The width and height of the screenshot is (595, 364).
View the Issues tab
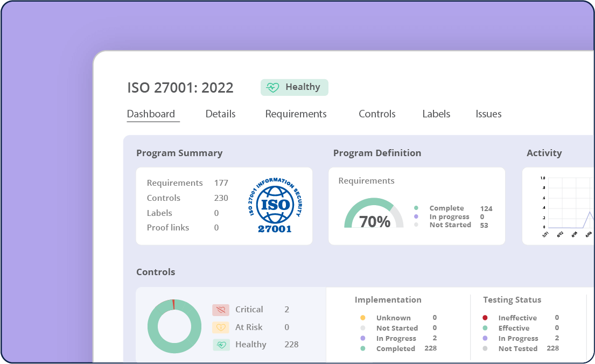click(x=489, y=114)
